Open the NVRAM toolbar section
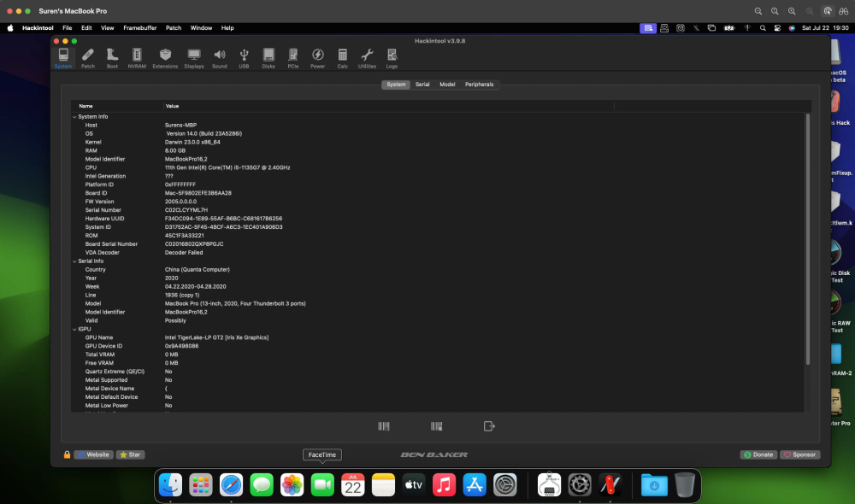The height and width of the screenshot is (504, 855). click(137, 58)
